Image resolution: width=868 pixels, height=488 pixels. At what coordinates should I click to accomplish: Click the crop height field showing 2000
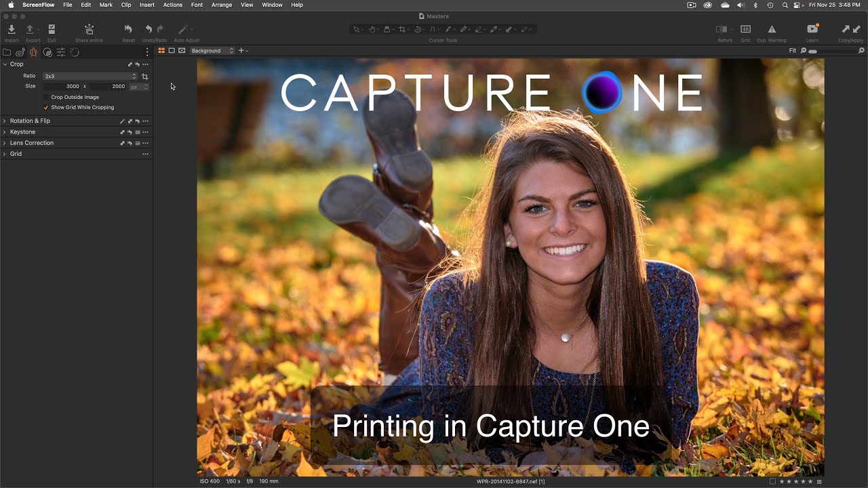tap(108, 87)
